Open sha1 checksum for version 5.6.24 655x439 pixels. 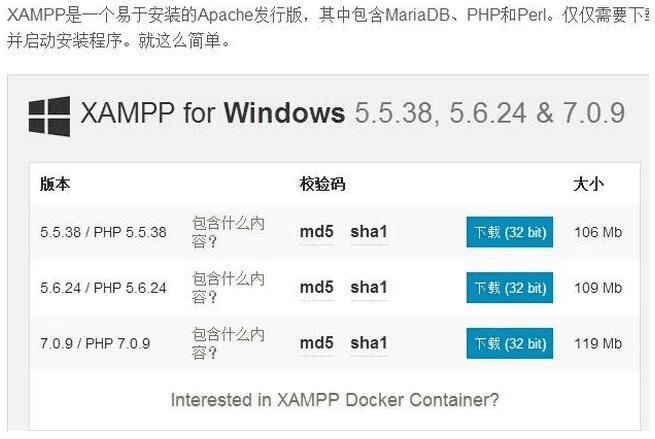click(368, 288)
